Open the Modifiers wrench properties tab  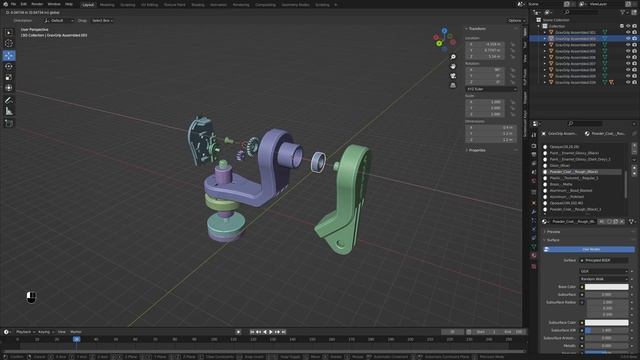[x=534, y=211]
